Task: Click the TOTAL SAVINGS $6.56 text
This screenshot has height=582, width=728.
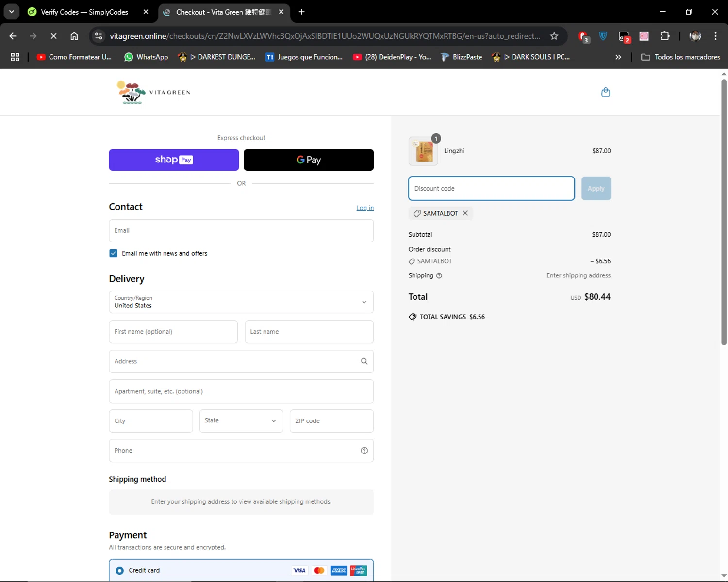Action: click(x=452, y=317)
